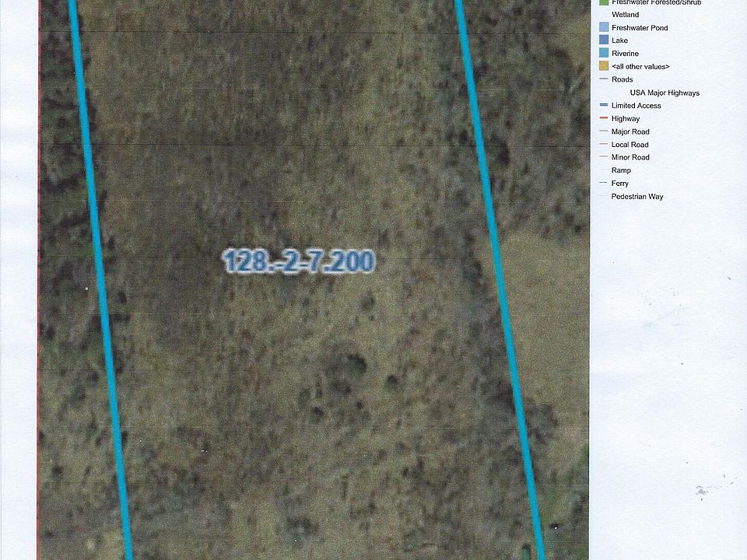Screen dimensions: 747x560
Task: Click the Ramp legend entry
Action: pyautogui.click(x=621, y=170)
